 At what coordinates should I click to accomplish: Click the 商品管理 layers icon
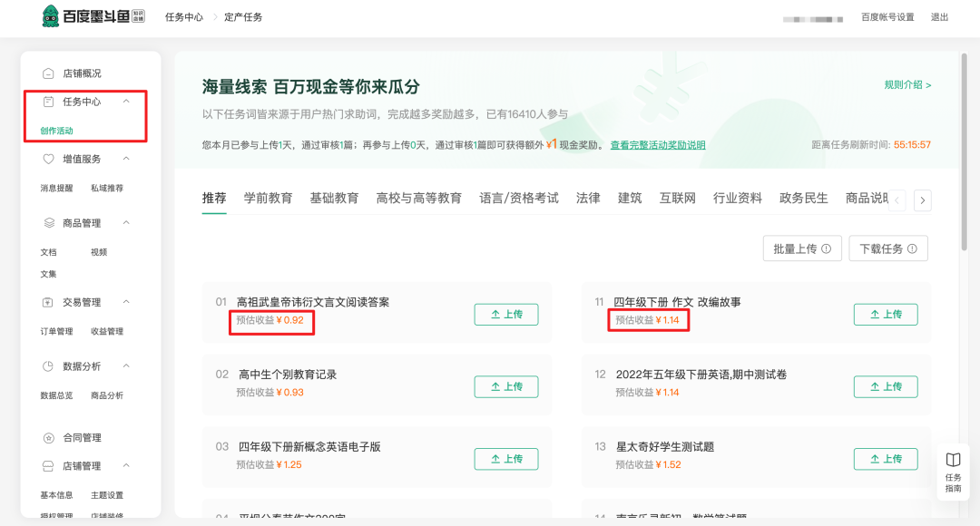pyautogui.click(x=49, y=223)
